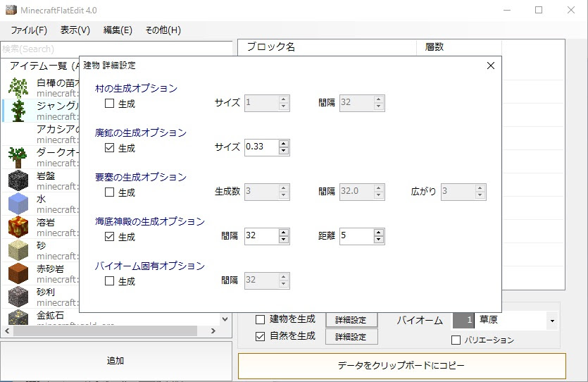Screen dimensions: 588x382
Task: Disable ocean monument (海底神殿) generation checkbox
Action: point(109,236)
